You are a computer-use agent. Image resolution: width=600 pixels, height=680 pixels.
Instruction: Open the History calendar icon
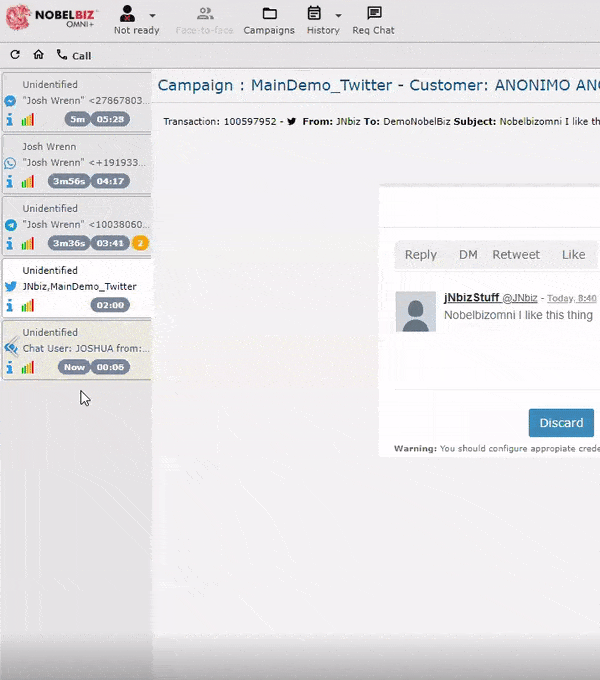point(314,13)
